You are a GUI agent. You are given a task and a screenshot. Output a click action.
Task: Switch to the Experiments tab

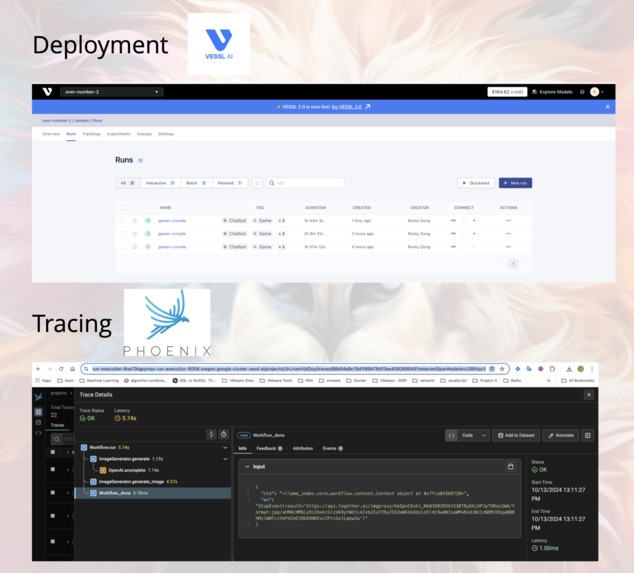pyautogui.click(x=118, y=134)
